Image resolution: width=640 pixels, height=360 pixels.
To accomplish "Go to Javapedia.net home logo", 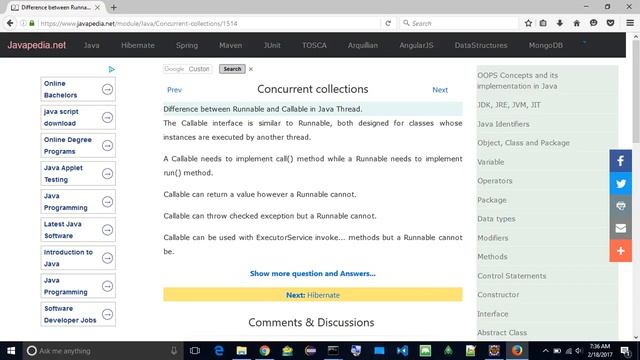I will [37, 45].
